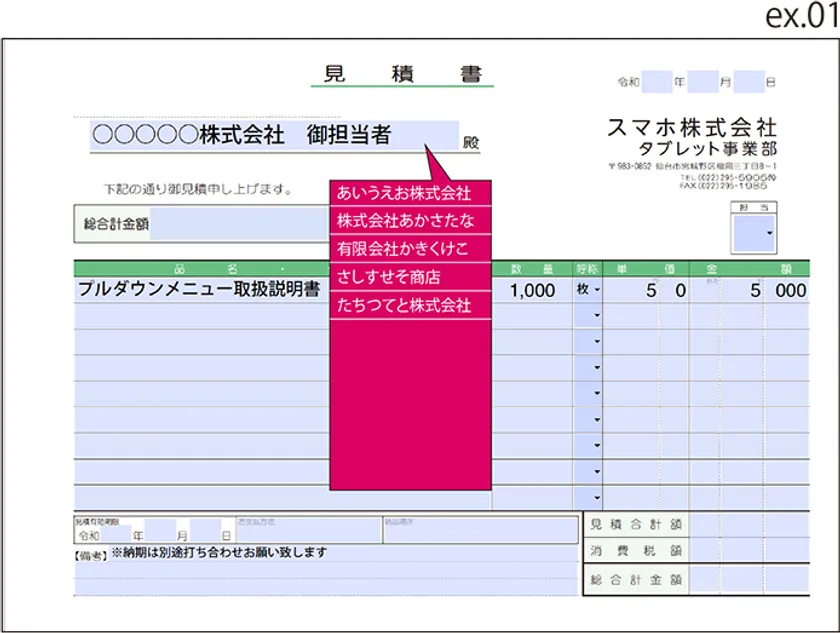
Task: Open the customer name field ○○○○○株式会社 御担当者
Action: tap(274, 135)
